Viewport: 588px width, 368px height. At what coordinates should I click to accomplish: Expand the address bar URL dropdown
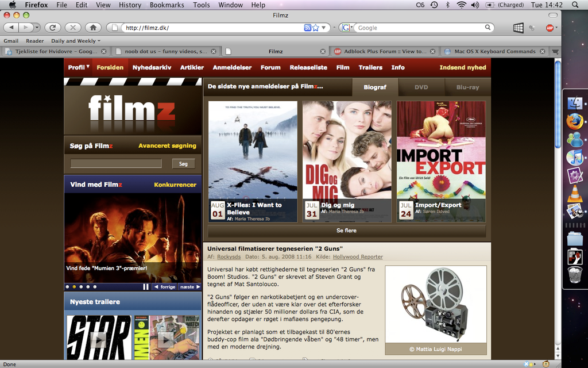coord(324,28)
